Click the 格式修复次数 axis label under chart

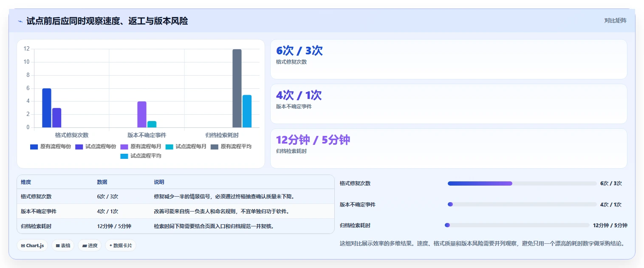[x=72, y=135]
